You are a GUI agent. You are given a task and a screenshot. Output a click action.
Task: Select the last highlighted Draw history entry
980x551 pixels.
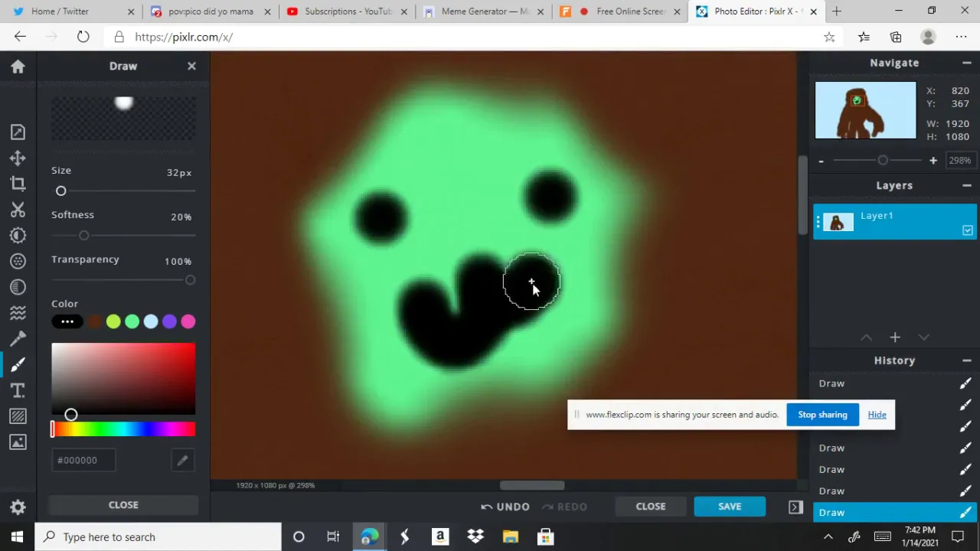tap(894, 513)
